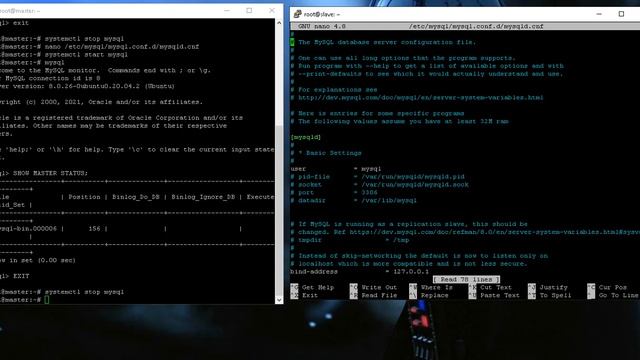Click the '# socket' config line

pyautogui.click(x=380, y=184)
